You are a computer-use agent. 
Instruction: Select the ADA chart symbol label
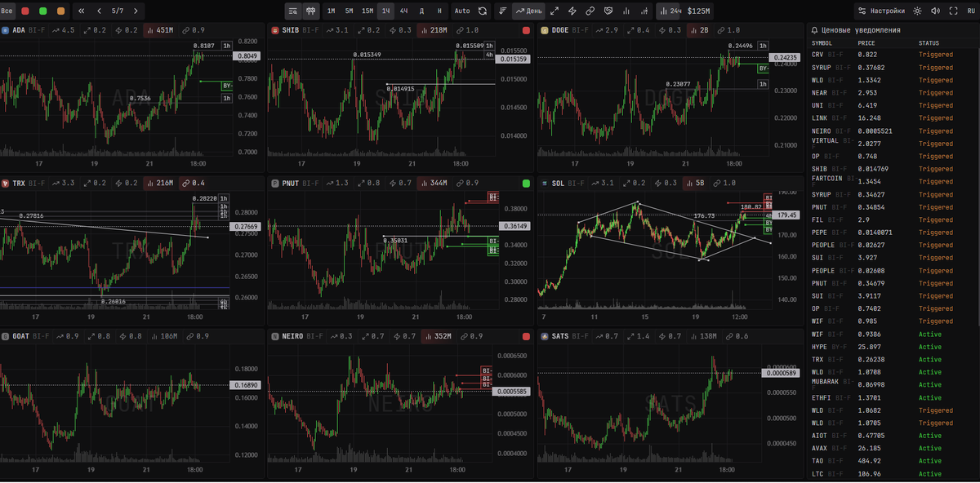tap(19, 30)
